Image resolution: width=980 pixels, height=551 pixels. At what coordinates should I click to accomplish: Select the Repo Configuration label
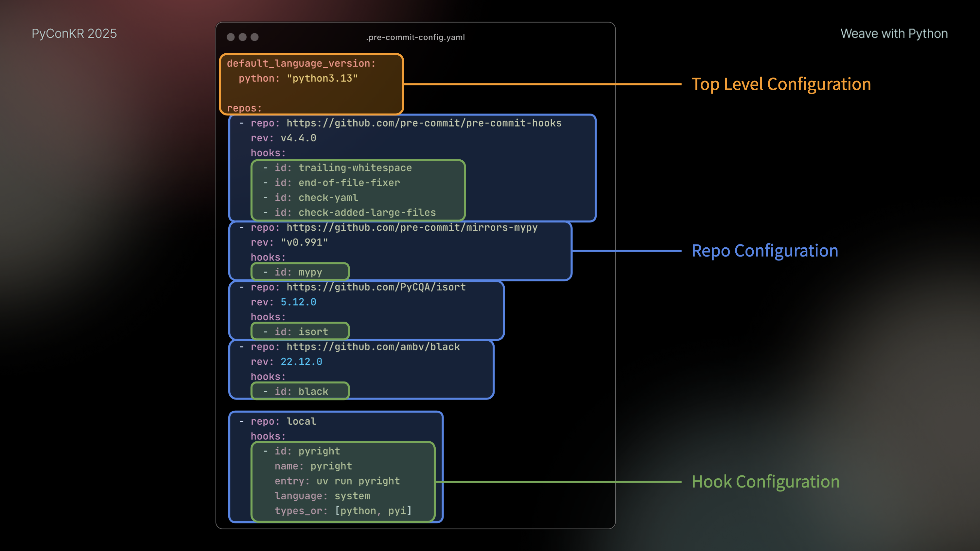(x=764, y=251)
